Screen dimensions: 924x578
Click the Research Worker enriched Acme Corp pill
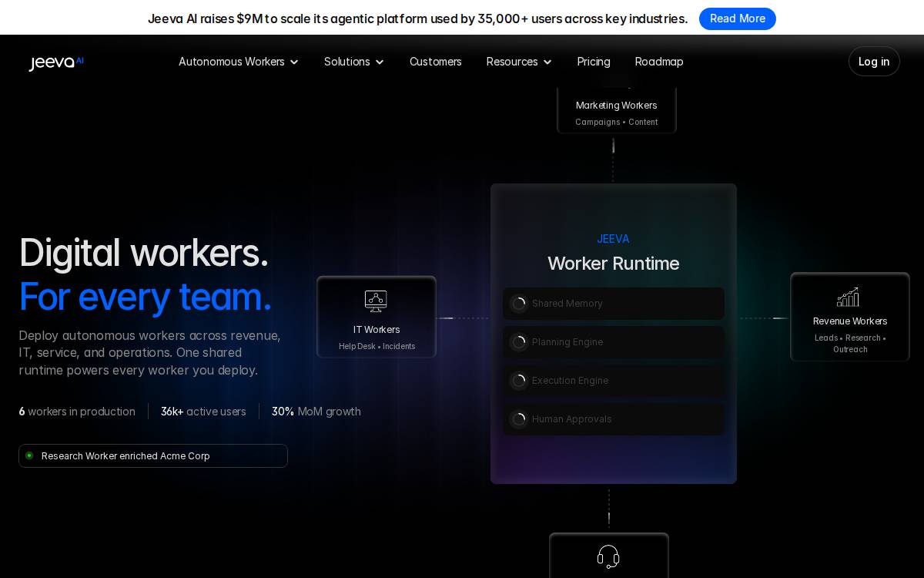click(x=153, y=455)
